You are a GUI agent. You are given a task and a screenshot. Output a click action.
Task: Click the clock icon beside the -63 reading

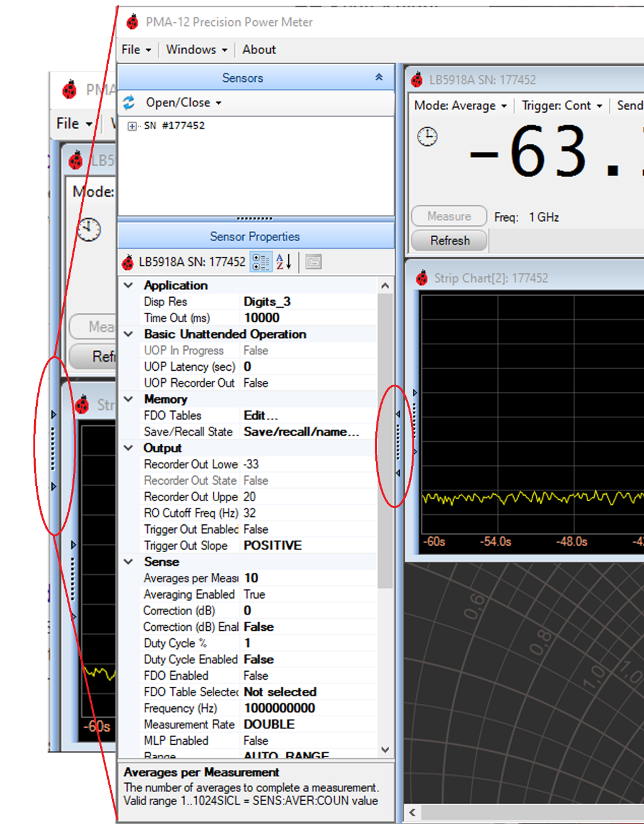tap(427, 137)
